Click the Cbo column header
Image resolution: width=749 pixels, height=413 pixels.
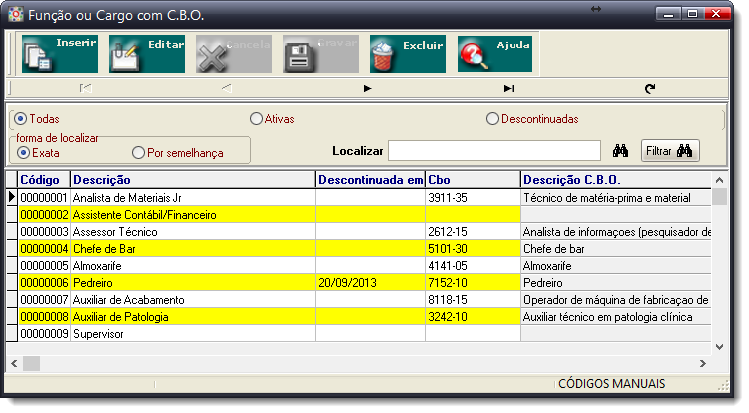click(x=472, y=180)
